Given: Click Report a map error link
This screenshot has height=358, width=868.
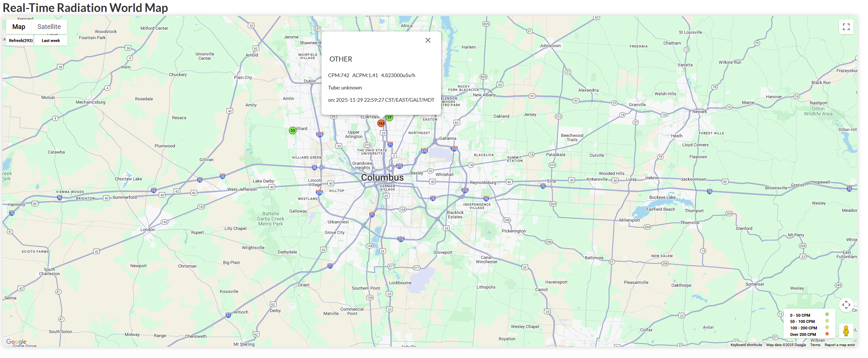Looking at the screenshot, I should tap(840, 345).
